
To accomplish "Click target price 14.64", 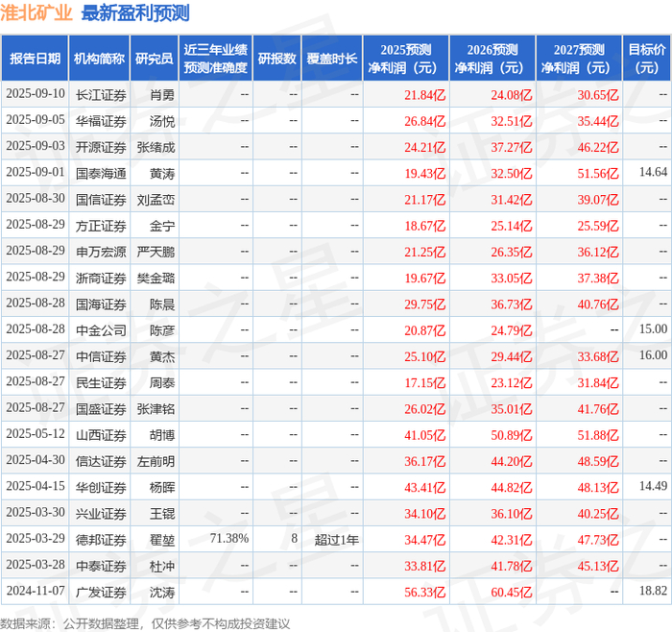I will click(x=653, y=172).
